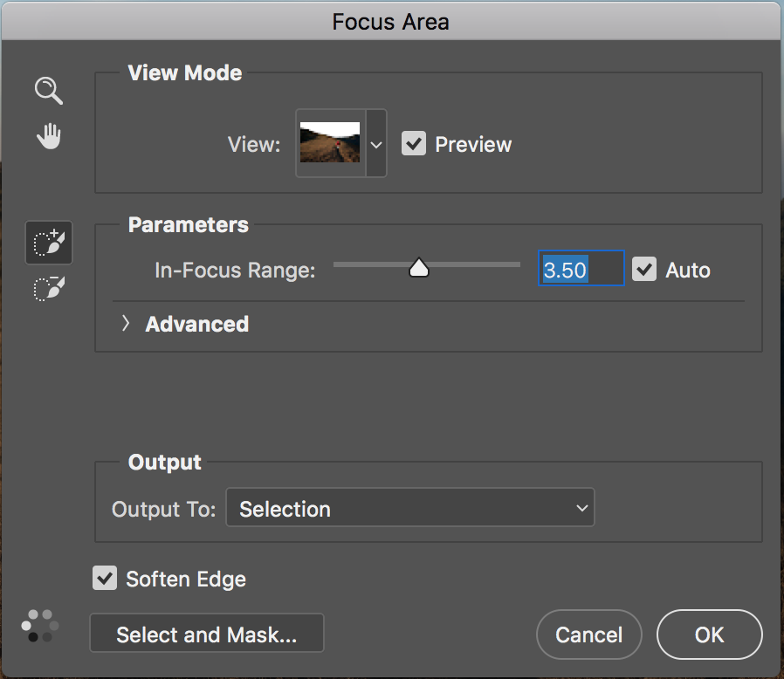Choose the Focus Area Add brush tool
This screenshot has width=784, height=679.
click(49, 243)
